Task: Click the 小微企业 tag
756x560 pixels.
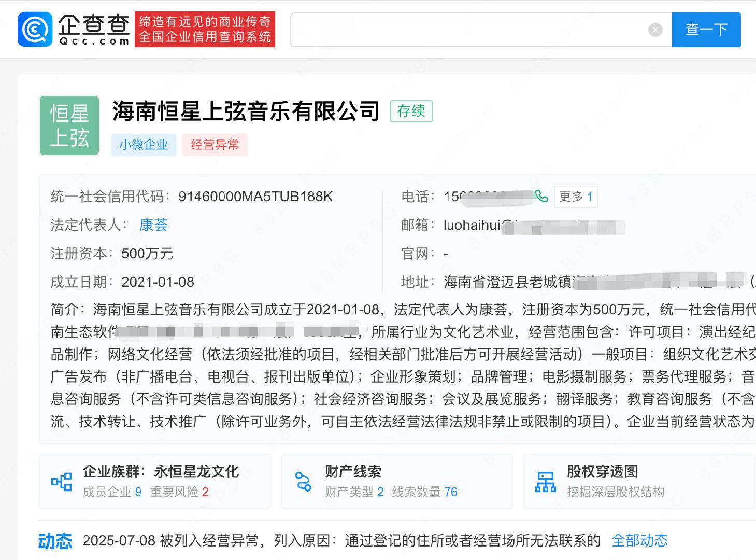Action: click(x=144, y=145)
